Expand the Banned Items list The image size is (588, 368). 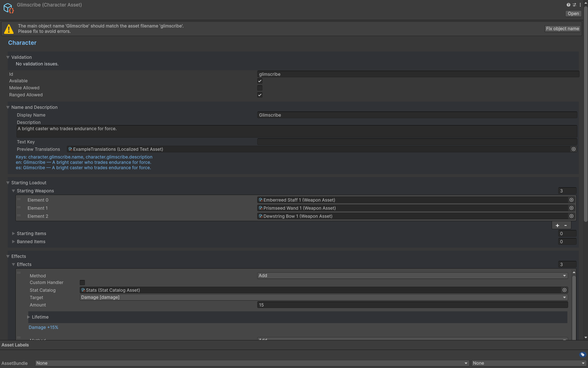click(x=13, y=242)
